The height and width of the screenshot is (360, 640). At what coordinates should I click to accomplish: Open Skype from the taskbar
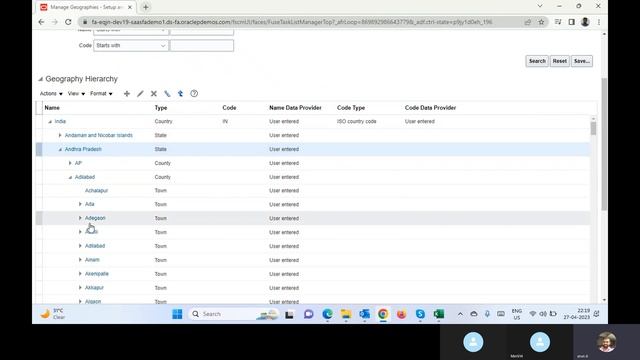tap(420, 314)
